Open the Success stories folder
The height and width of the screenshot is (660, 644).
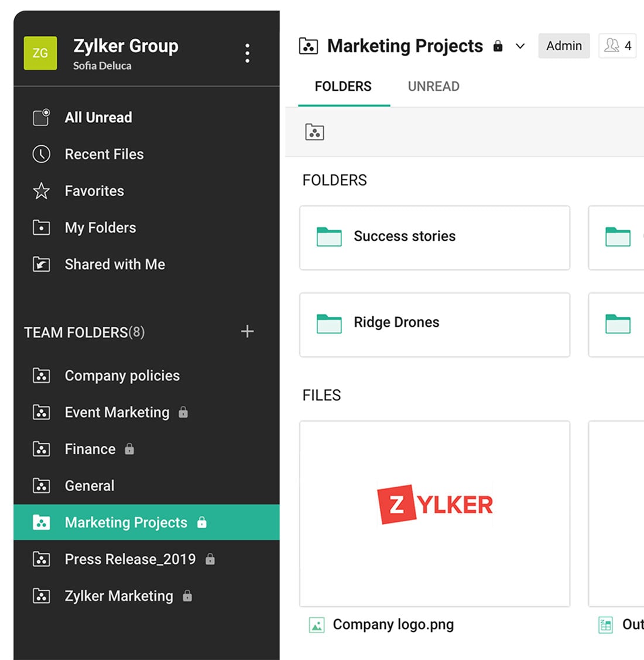pos(434,237)
